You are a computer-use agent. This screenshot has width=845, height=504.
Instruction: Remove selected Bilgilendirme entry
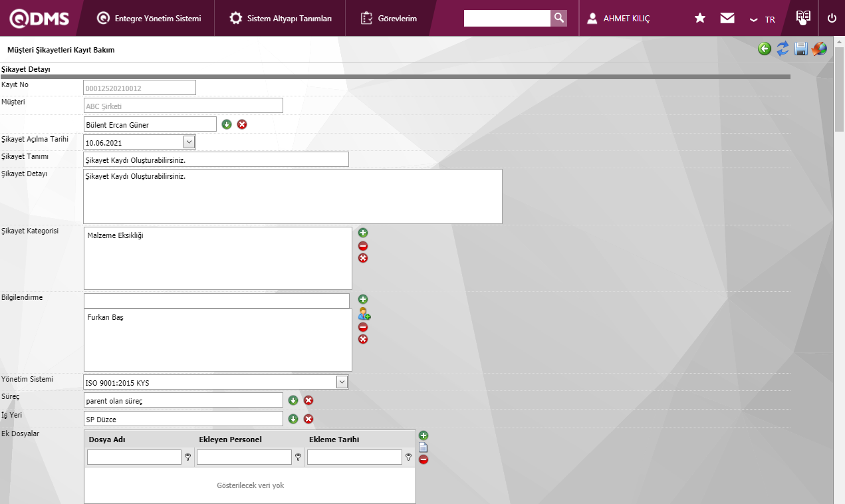(x=363, y=327)
